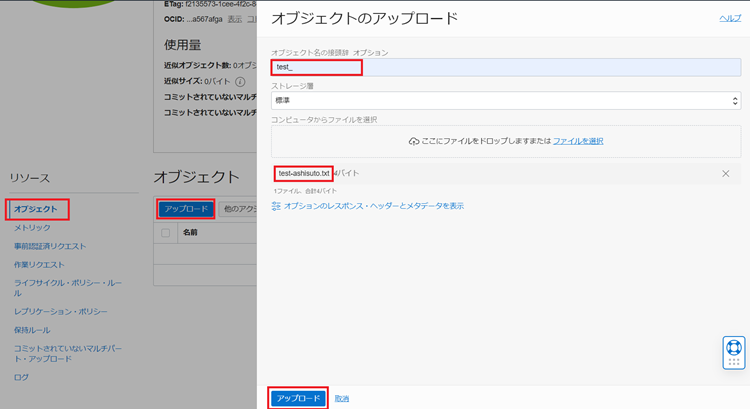
Task: Click the 取消 cancel link
Action: [342, 398]
